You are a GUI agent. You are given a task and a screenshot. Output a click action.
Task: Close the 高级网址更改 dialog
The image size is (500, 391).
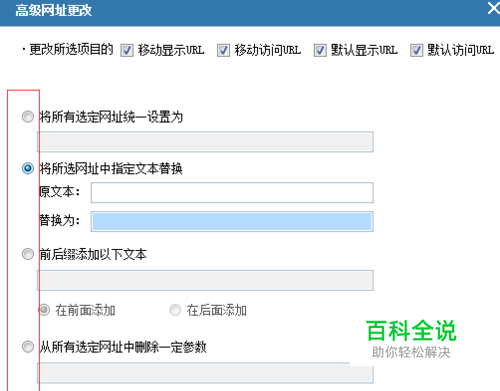coord(494,8)
